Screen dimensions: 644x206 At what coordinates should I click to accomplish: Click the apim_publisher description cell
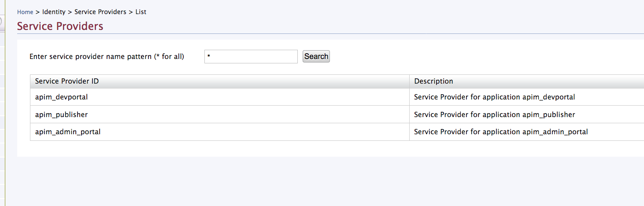526,114
